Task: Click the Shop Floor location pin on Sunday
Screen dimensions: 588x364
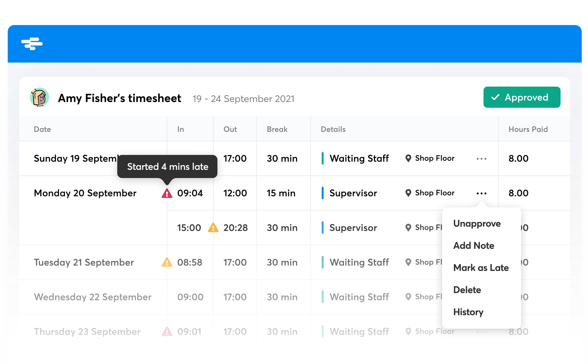Action: click(x=408, y=158)
